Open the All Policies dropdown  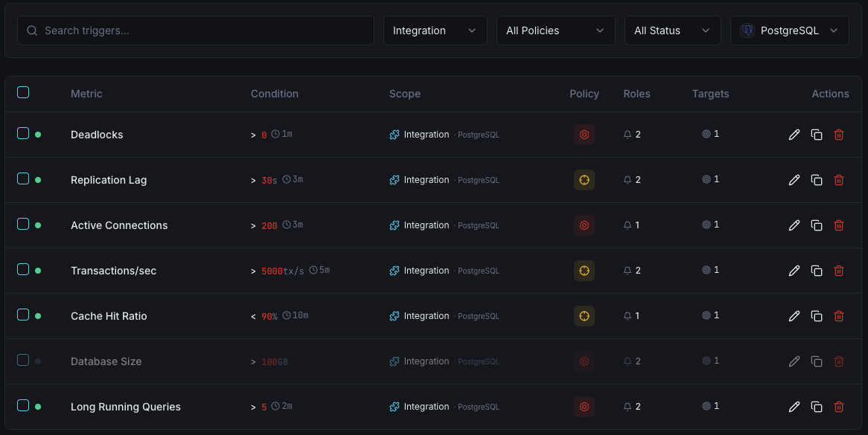coord(555,30)
